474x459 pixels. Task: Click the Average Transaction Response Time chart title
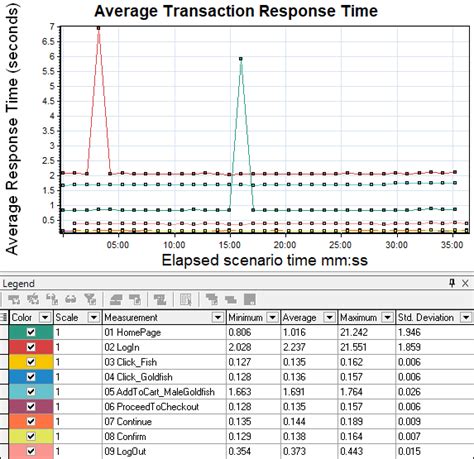pyautogui.click(x=236, y=11)
